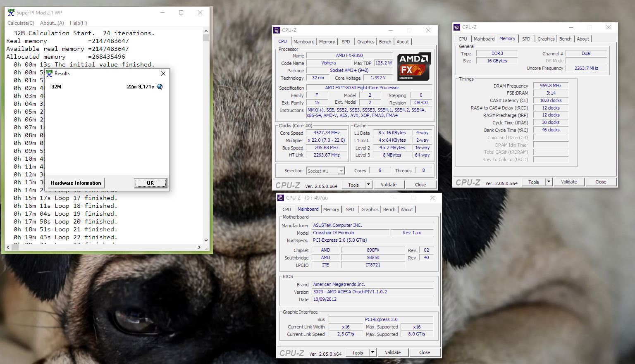Screen dimensions: 635x364
Task: Click the multiplier value x 22.0
Action: click(x=327, y=140)
